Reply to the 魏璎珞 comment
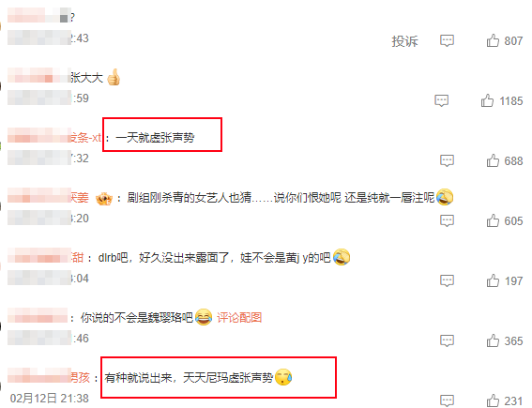Image resolution: width=532 pixels, height=408 pixels. [x=447, y=340]
